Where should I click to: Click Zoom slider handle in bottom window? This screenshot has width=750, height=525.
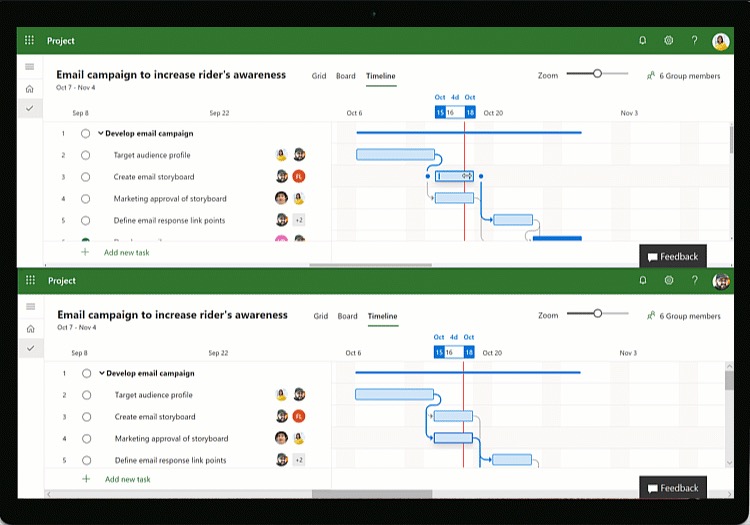tap(598, 314)
